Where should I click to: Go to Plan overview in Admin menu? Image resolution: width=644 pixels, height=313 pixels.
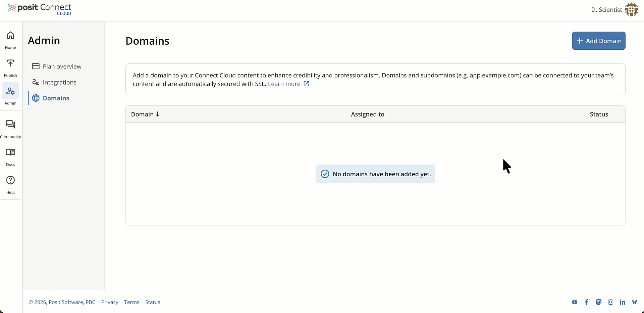click(x=62, y=66)
